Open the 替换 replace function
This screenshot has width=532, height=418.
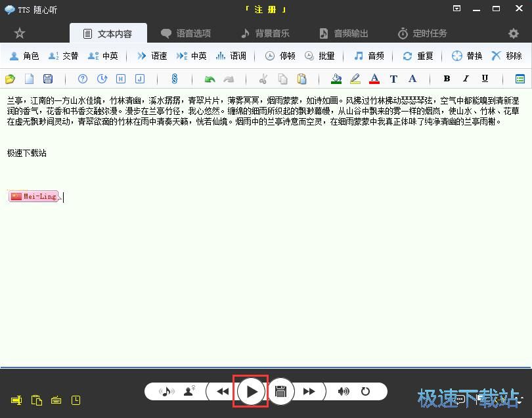tap(466, 56)
